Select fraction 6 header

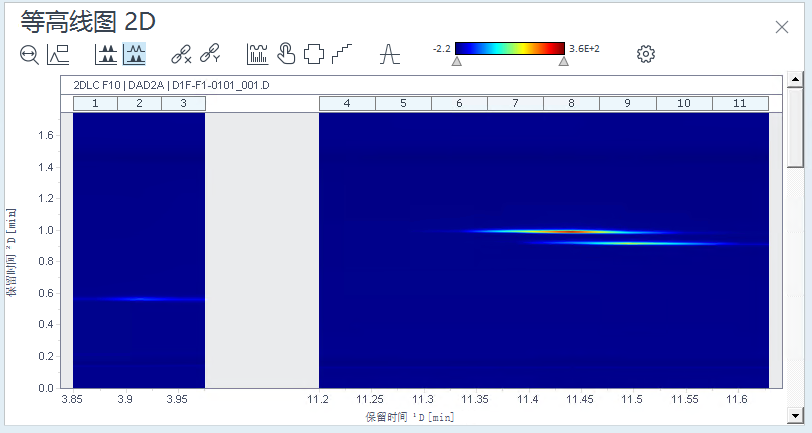[459, 103]
